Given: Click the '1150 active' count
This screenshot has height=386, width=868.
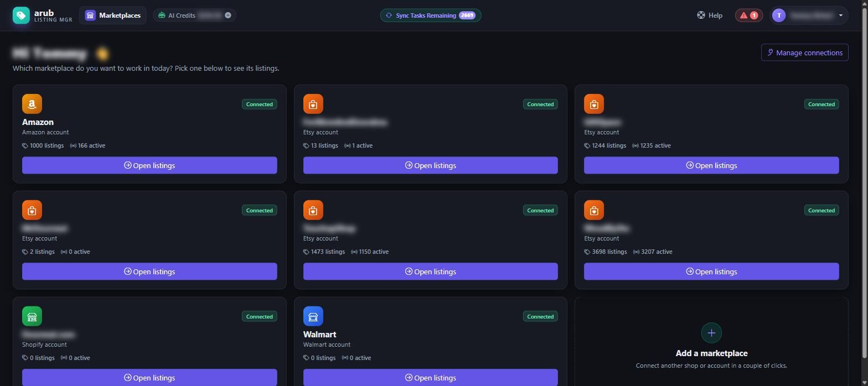Looking at the screenshot, I should point(374,252).
